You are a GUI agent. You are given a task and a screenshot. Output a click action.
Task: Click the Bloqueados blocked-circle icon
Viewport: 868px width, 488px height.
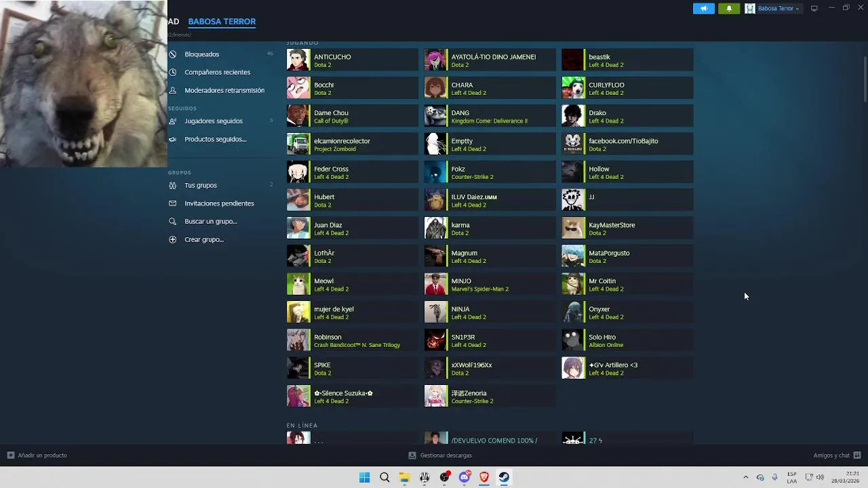tap(172, 54)
